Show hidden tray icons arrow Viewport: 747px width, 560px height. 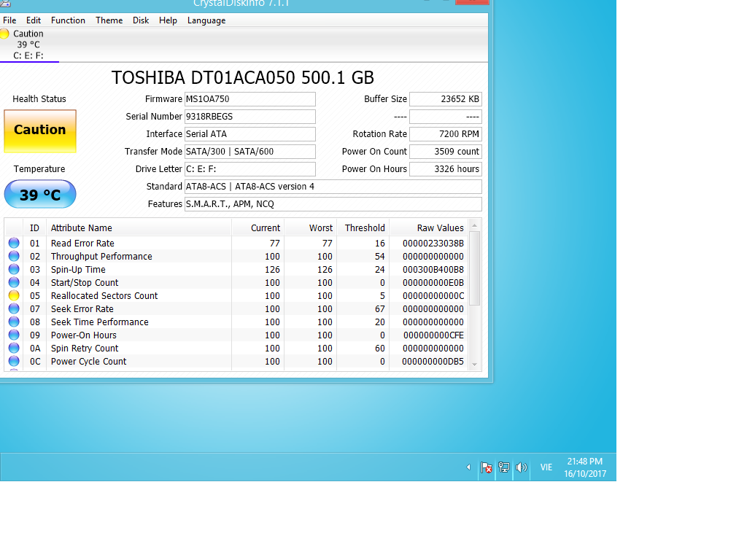468,467
